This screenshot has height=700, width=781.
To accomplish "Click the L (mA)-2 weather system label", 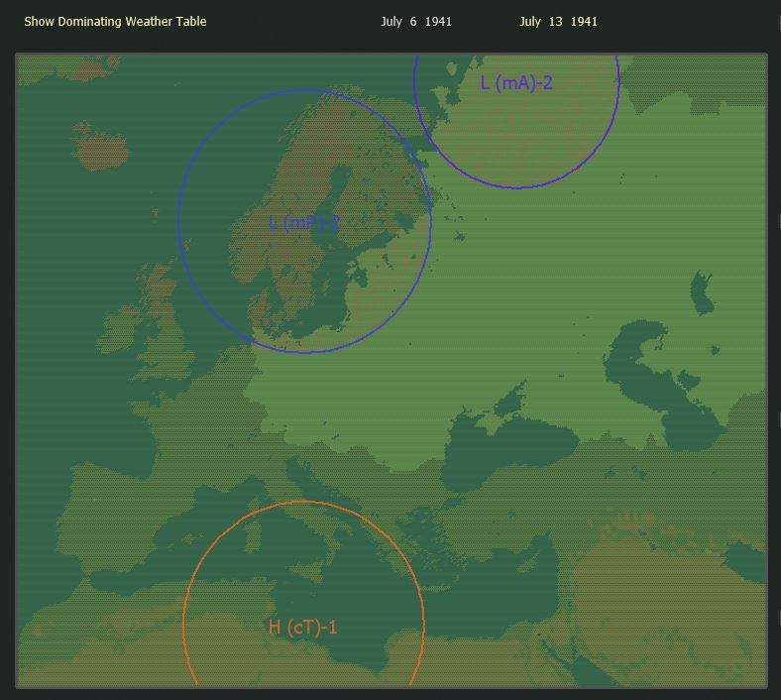I will [x=516, y=82].
